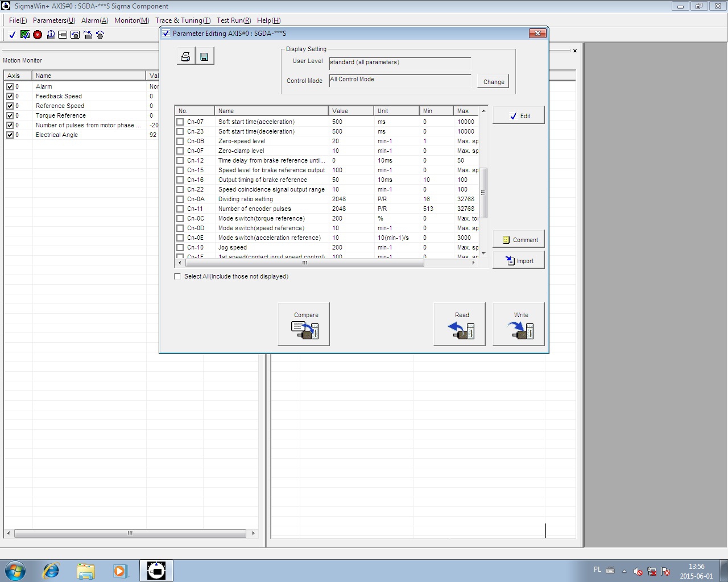Click the Control Mode field
The image size is (728, 582).
400,80
